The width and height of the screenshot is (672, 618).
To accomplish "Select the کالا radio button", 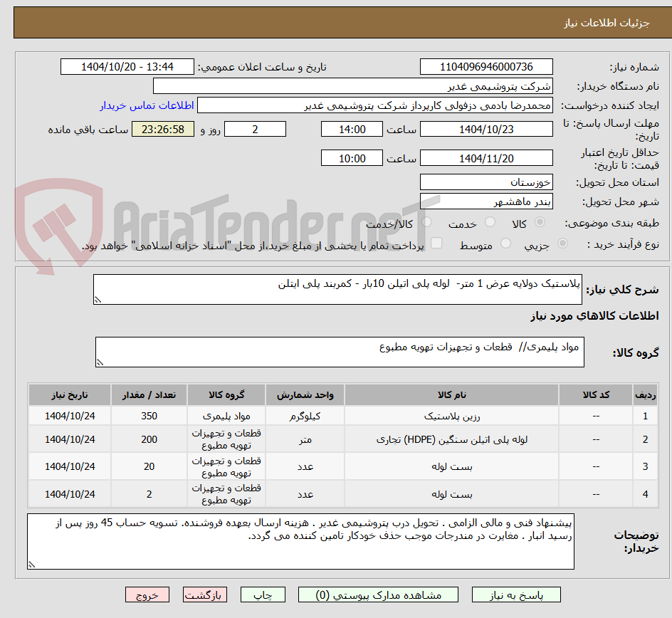I will [x=540, y=222].
